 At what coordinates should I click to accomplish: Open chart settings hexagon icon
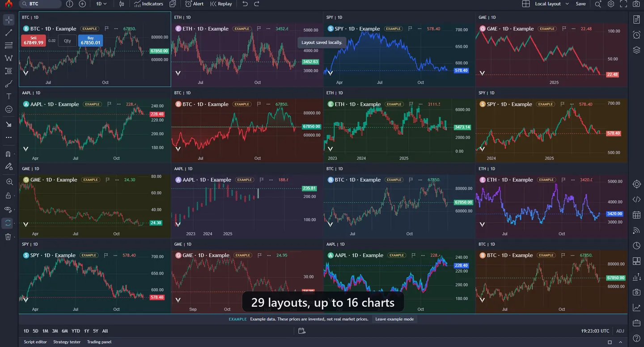tap(611, 4)
